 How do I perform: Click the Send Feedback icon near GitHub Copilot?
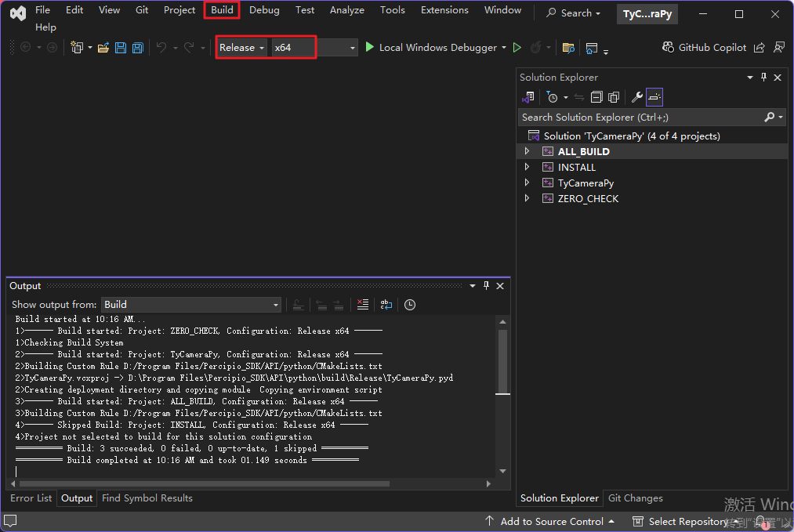click(x=778, y=48)
